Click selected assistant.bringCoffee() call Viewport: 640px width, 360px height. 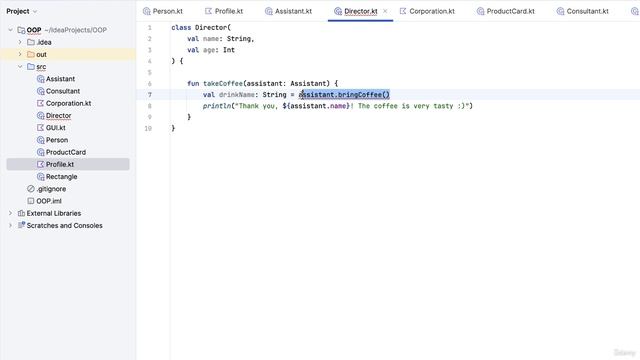344,95
